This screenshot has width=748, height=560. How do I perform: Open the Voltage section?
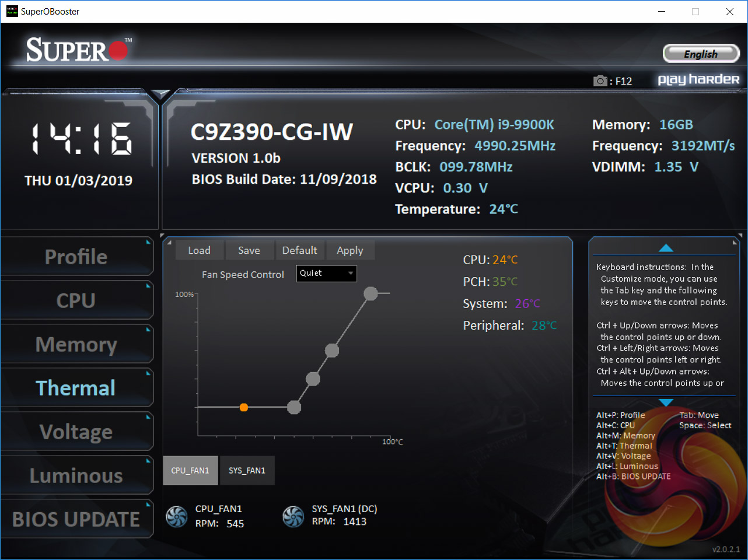76,432
